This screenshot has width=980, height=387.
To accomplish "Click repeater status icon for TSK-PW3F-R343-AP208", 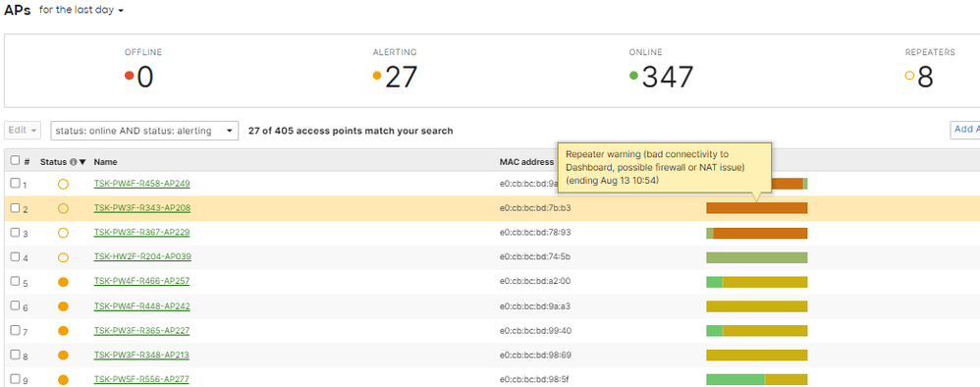I will tap(63, 209).
